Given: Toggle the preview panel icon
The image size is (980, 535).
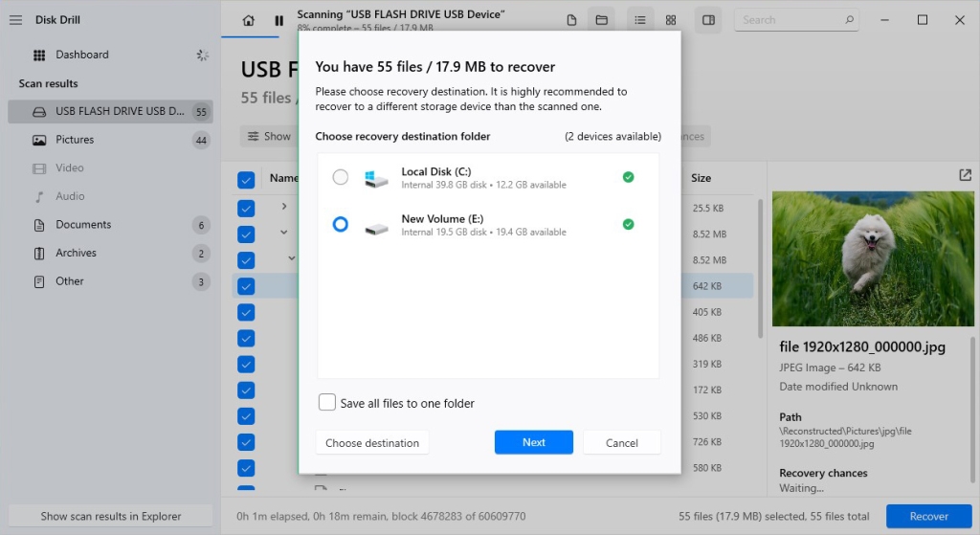Looking at the screenshot, I should tap(708, 20).
